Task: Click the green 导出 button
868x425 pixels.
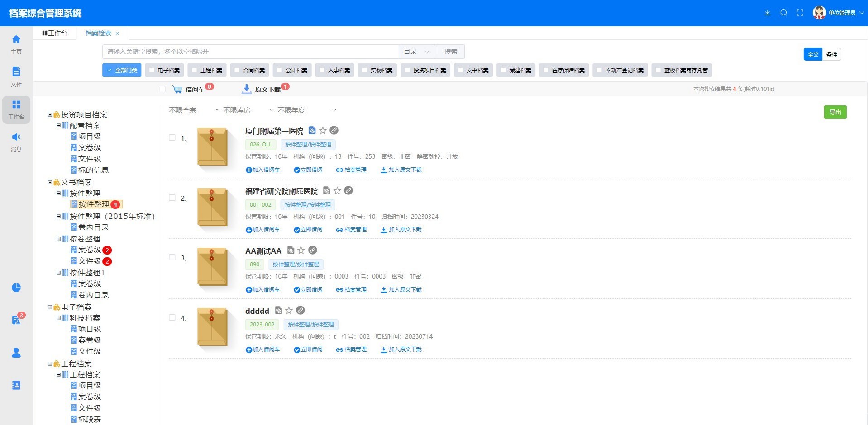Action: pyautogui.click(x=835, y=112)
